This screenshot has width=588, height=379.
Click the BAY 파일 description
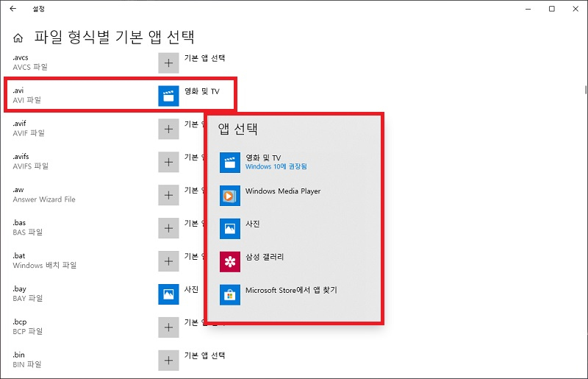click(x=27, y=298)
